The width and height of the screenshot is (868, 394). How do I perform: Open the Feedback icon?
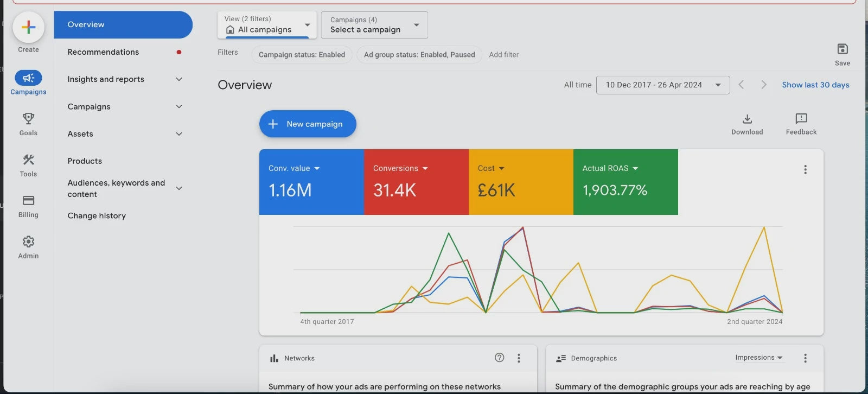[x=801, y=119]
